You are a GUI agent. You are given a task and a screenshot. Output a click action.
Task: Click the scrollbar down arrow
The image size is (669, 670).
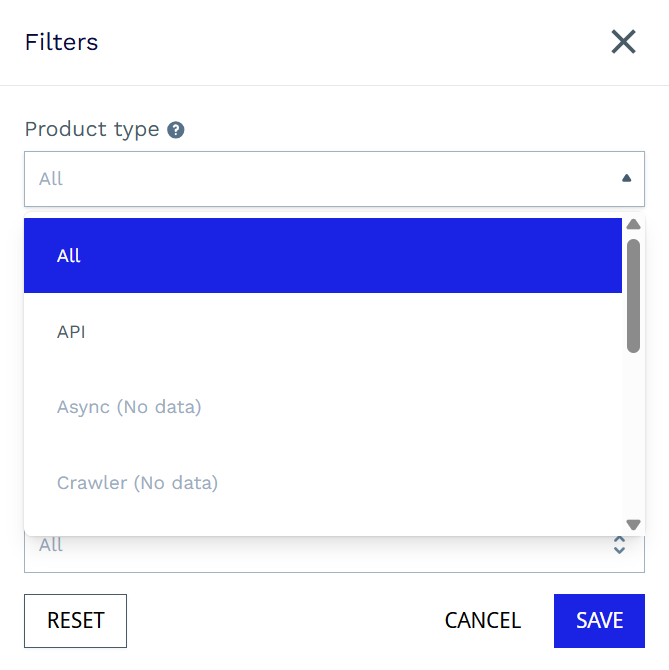633,524
